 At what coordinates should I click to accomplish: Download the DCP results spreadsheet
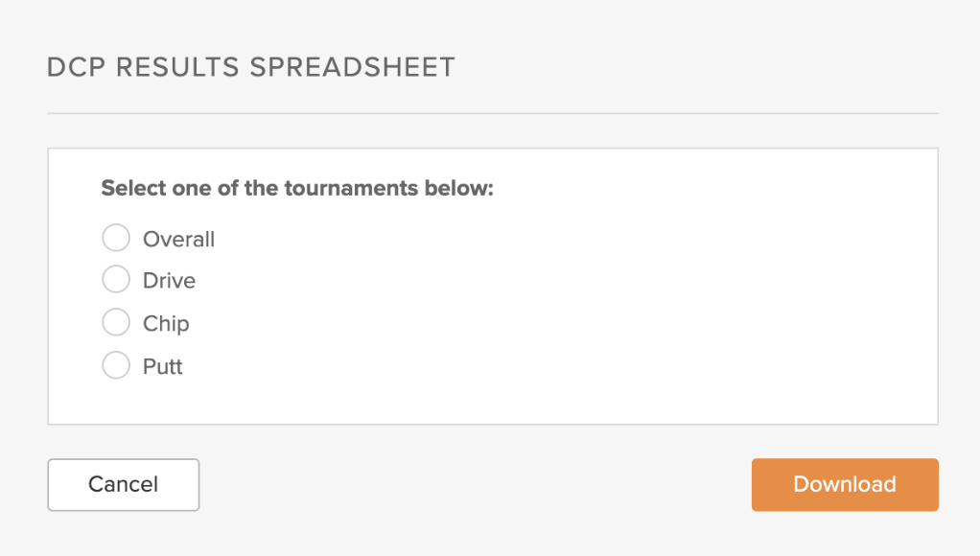845,485
